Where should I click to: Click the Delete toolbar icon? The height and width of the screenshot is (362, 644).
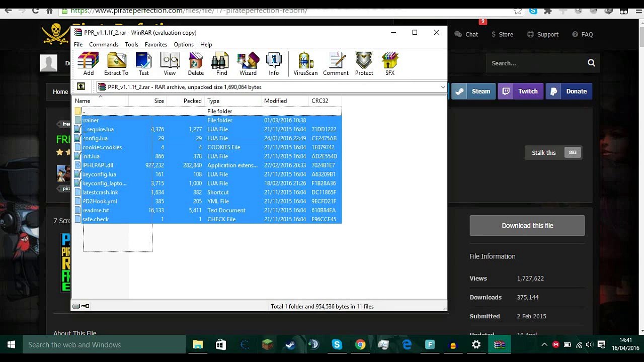point(196,64)
